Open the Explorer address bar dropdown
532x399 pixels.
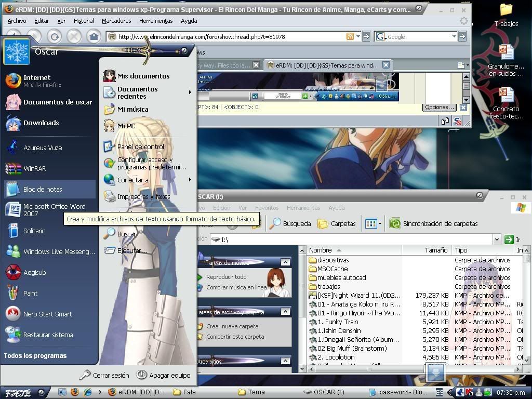click(x=497, y=240)
